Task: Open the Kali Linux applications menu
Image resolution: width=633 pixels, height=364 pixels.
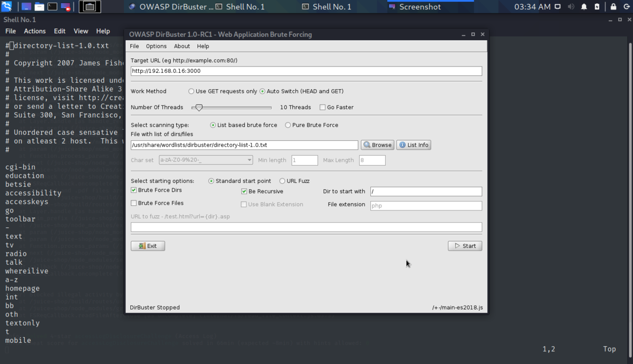Action: click(x=7, y=7)
